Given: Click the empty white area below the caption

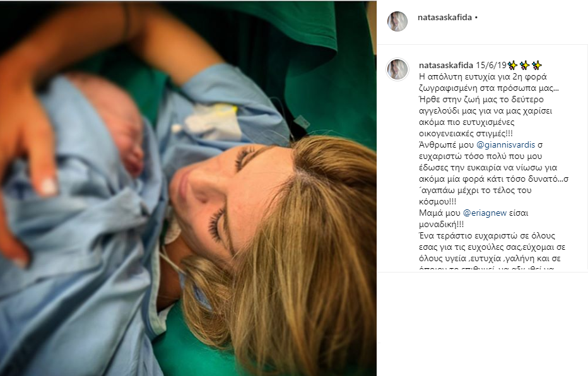Looking at the screenshot, I should pyautogui.click(x=482, y=322).
